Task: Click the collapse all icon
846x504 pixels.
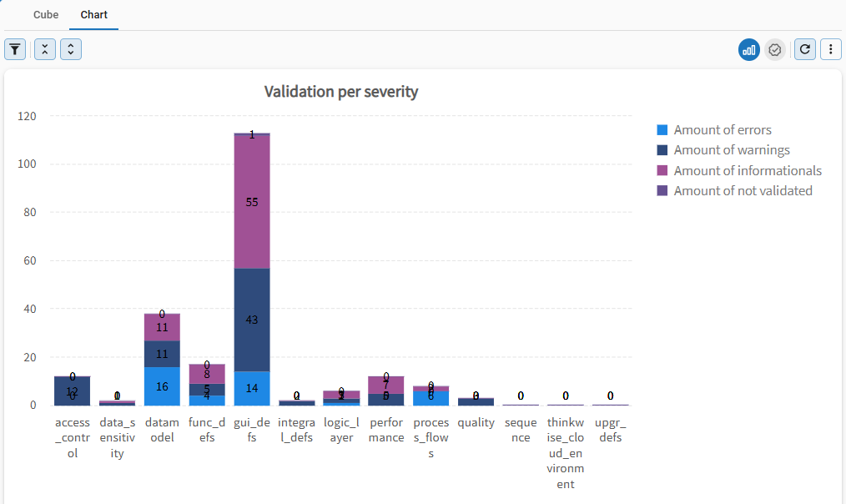Action: pyautogui.click(x=45, y=49)
